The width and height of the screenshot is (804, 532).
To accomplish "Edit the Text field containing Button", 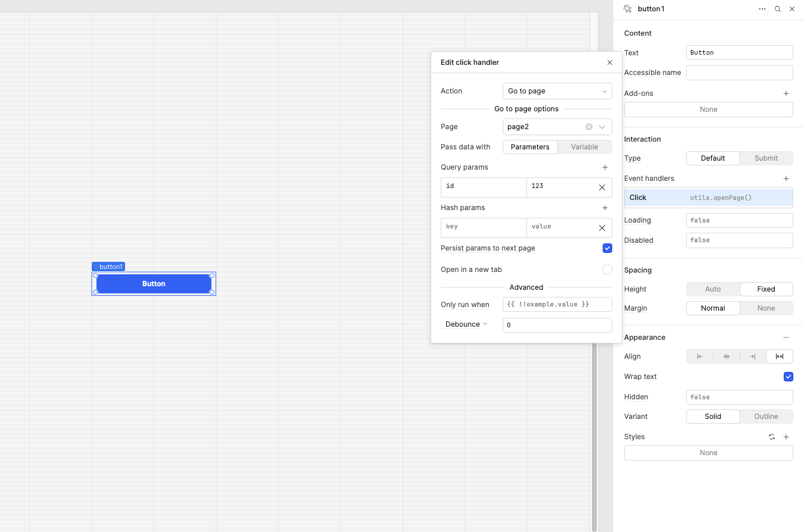I will tap(740, 53).
